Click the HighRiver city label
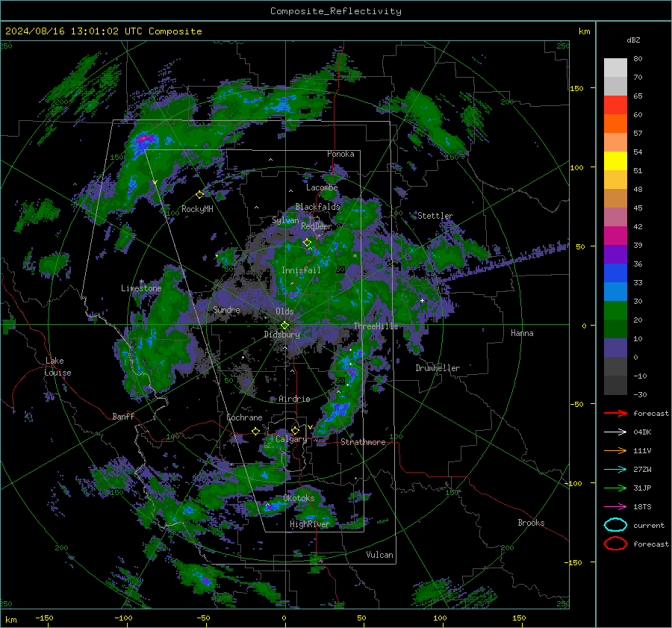 click(x=309, y=524)
